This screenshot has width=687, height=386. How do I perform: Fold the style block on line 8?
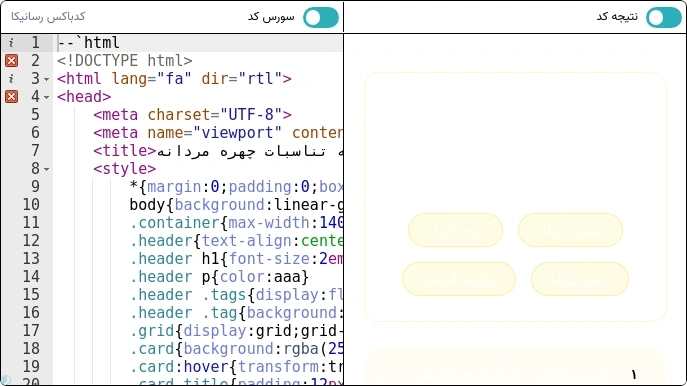[46, 169]
